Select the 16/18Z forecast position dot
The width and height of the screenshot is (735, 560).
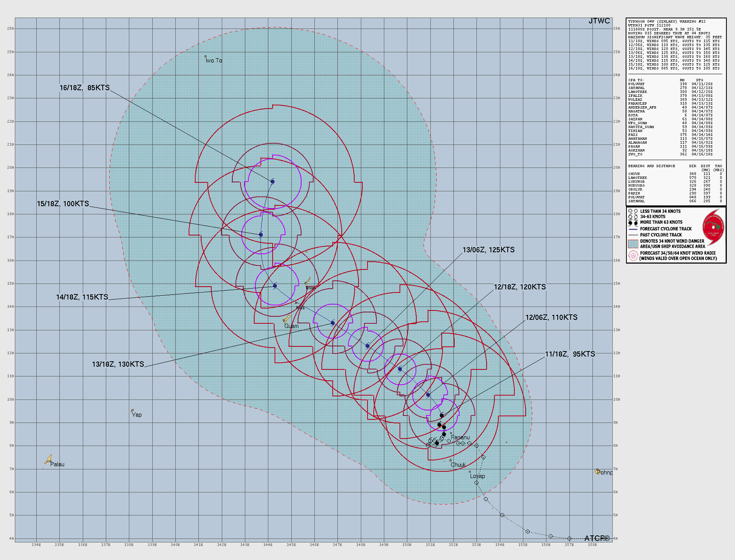tap(273, 182)
